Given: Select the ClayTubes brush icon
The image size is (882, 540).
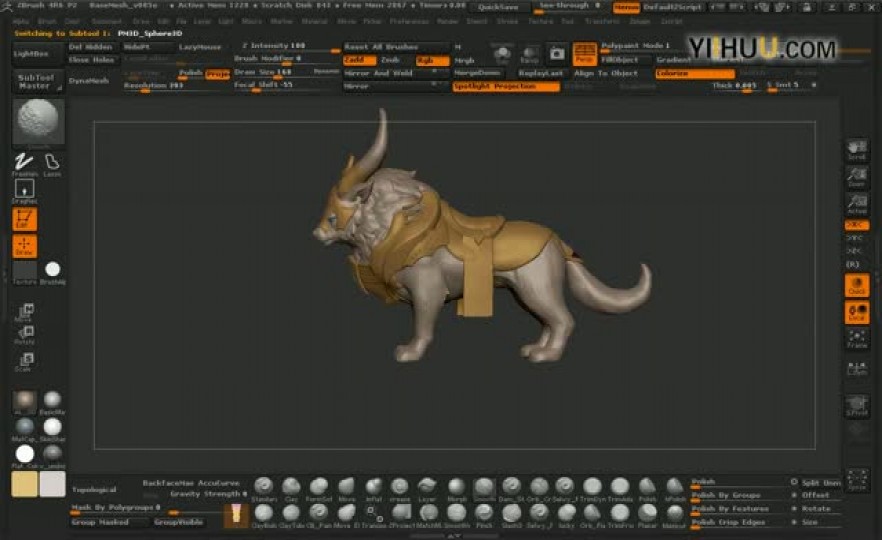Looking at the screenshot, I should pyautogui.click(x=291, y=515).
